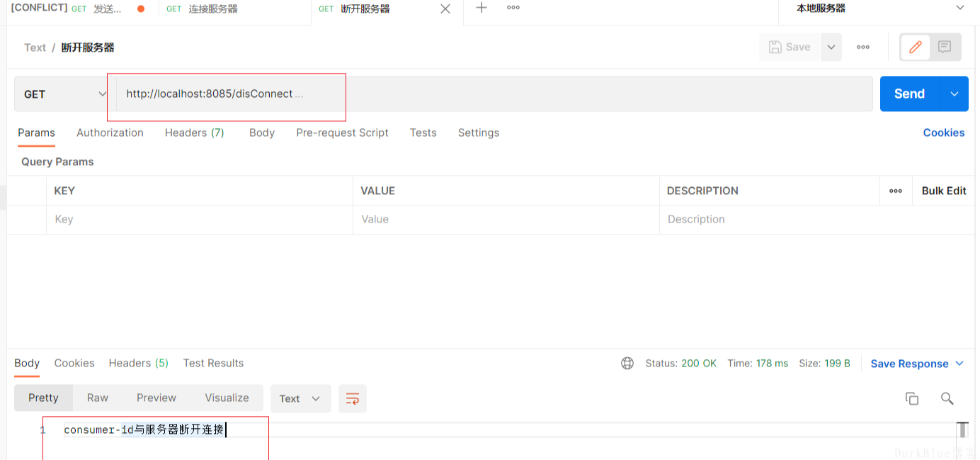Viewport: 980px width, 460px height.
Task: Click the request URL field
Action: 494,94
